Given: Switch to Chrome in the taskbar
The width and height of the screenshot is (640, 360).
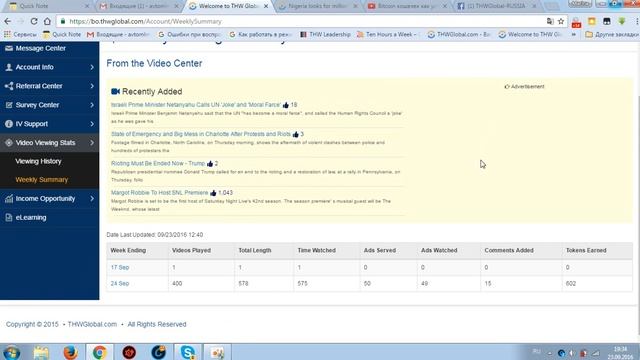Looking at the screenshot, I should coord(99,352).
